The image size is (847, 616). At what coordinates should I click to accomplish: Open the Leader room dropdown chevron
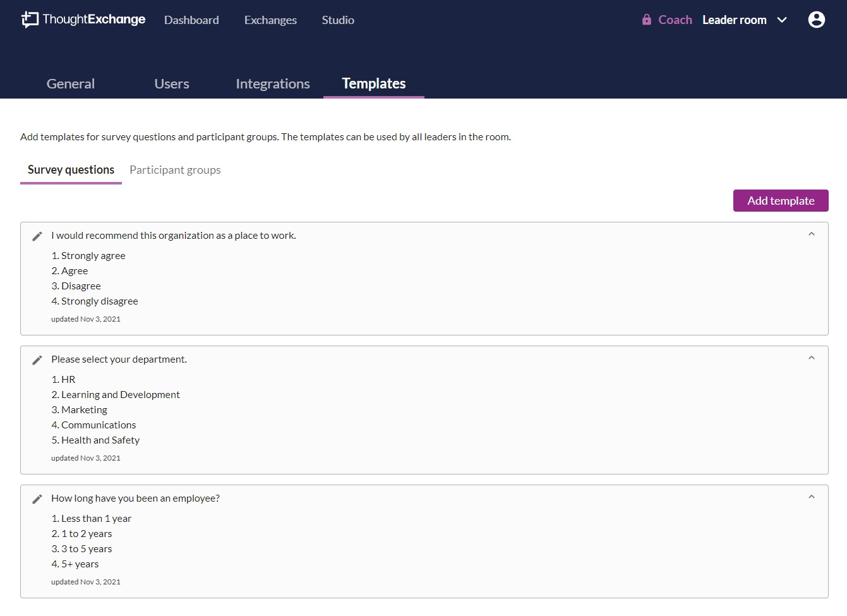[x=782, y=20]
